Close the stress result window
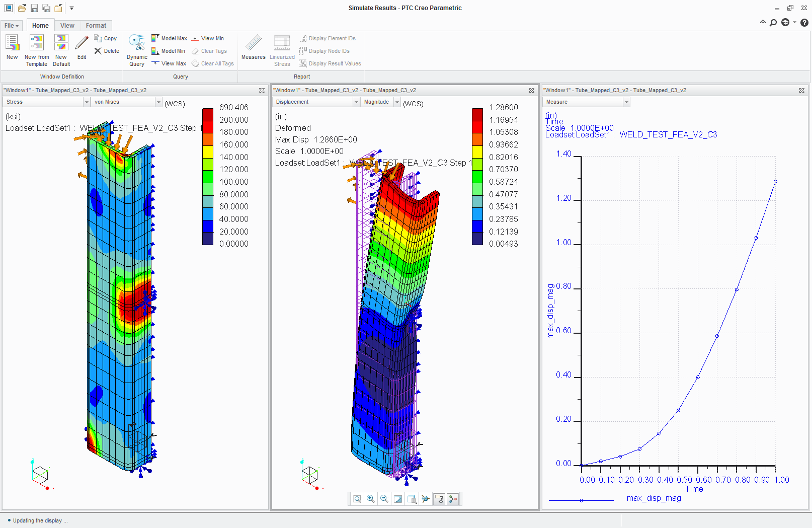Image resolution: width=812 pixels, height=528 pixels. tap(262, 91)
